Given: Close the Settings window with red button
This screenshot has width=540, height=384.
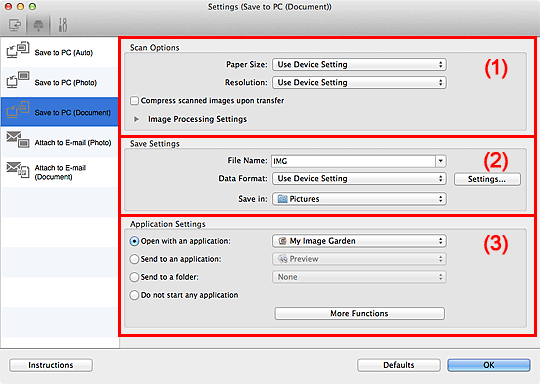Looking at the screenshot, I should [9, 7].
